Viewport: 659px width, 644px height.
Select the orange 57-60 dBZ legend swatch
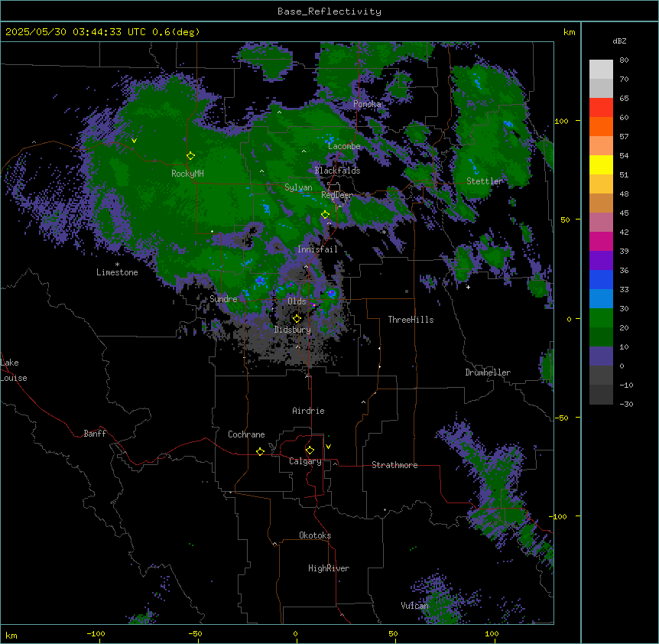coord(601,126)
